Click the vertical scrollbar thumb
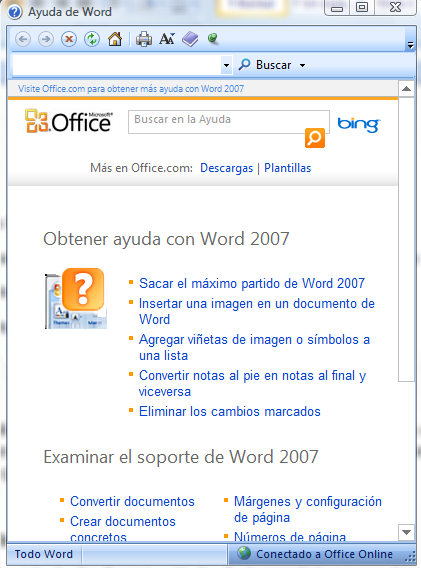421x568 pixels. [407, 239]
